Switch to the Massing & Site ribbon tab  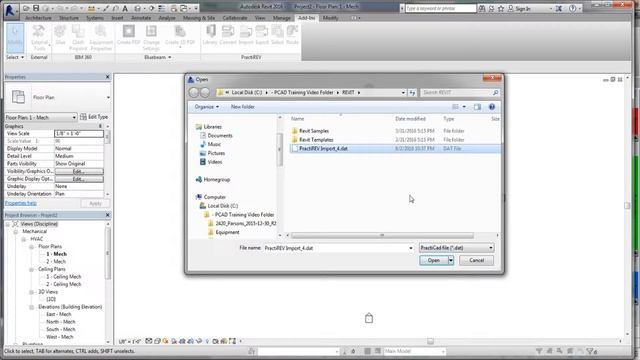pyautogui.click(x=199, y=18)
